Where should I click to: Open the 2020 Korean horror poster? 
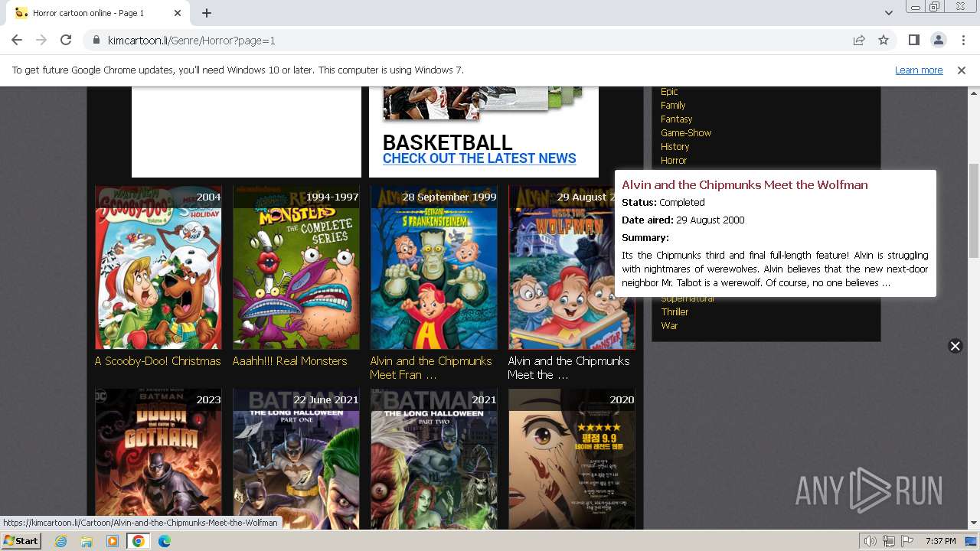pos(572,459)
